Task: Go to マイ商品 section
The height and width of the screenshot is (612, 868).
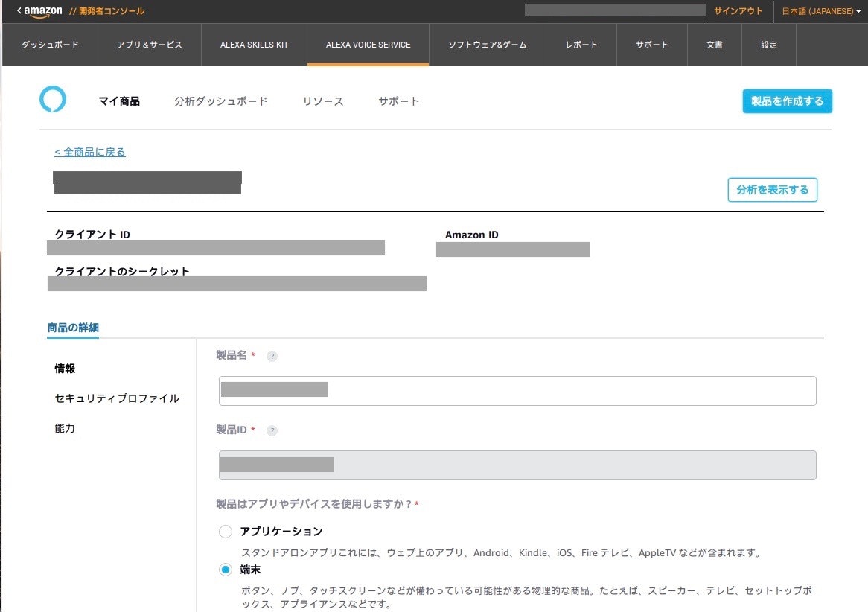Action: pos(119,101)
